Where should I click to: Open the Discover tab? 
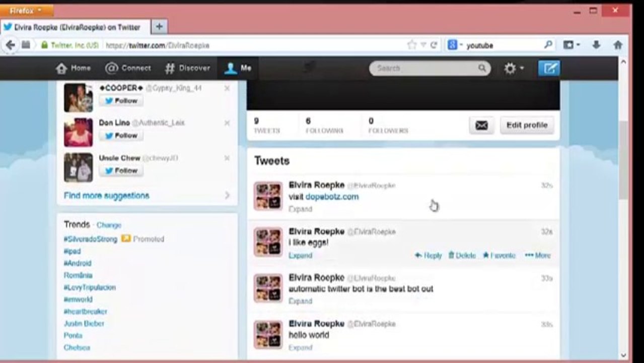[187, 68]
